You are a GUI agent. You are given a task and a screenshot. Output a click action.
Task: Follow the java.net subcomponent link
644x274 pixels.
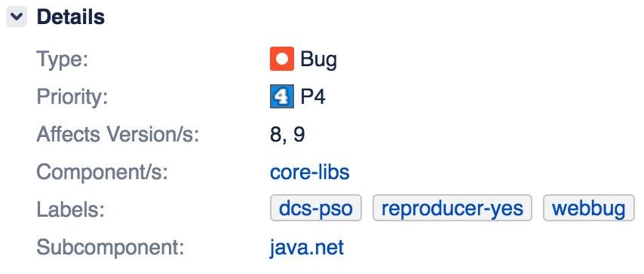307,248
